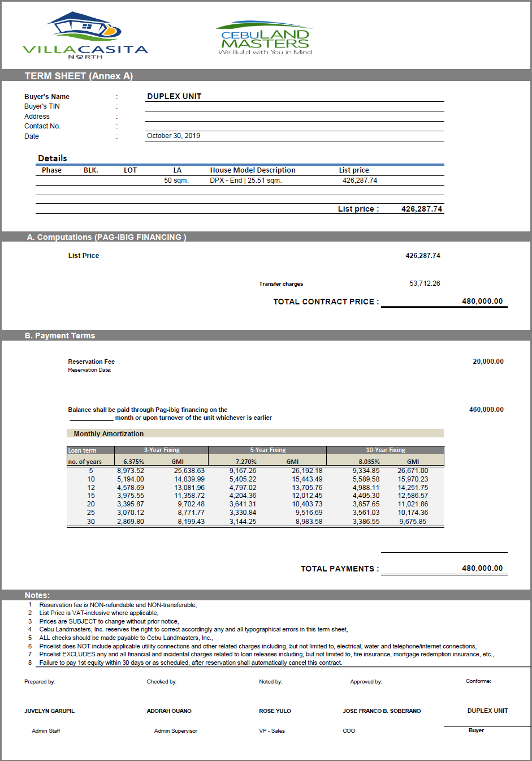
Task: Select note 8 about failure to pay 1st equity
Action: [191, 663]
